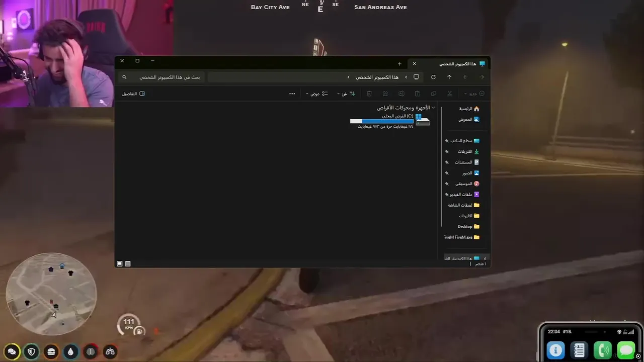Viewport: 644px width, 362px height.
Task: Click the water drop thirst icon in HUD
Action: pos(70,352)
